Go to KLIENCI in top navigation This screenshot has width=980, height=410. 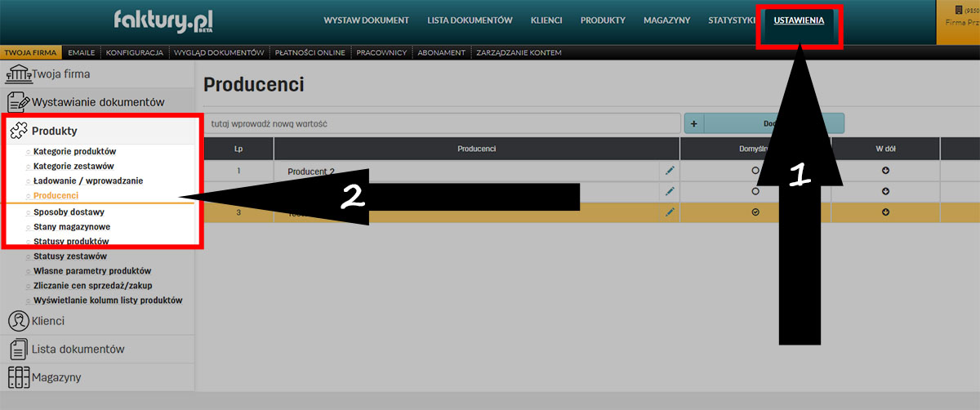tap(546, 20)
